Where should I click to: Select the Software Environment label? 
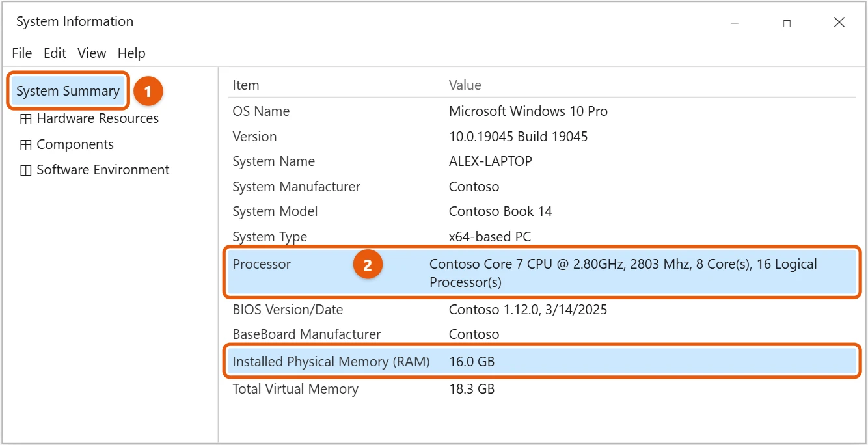103,170
